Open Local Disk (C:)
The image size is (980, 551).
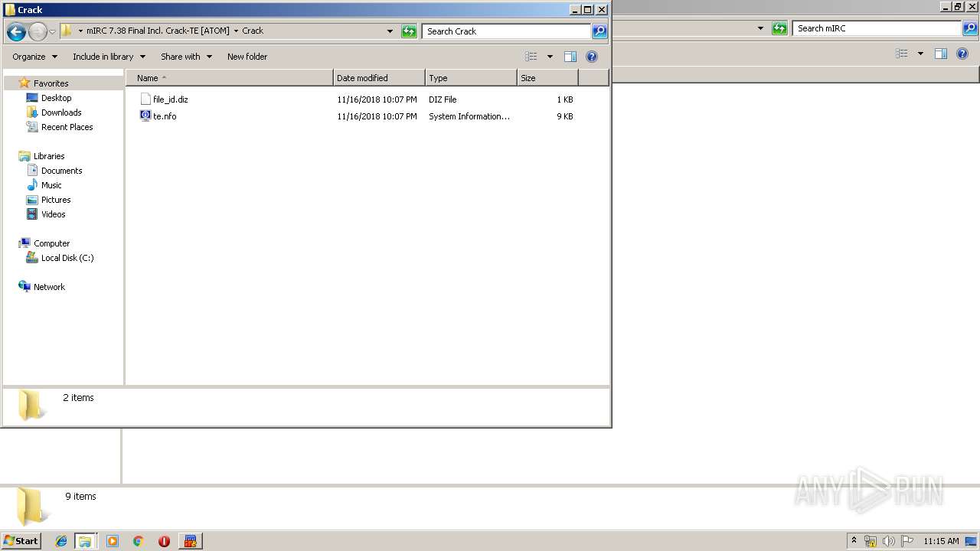coord(67,258)
